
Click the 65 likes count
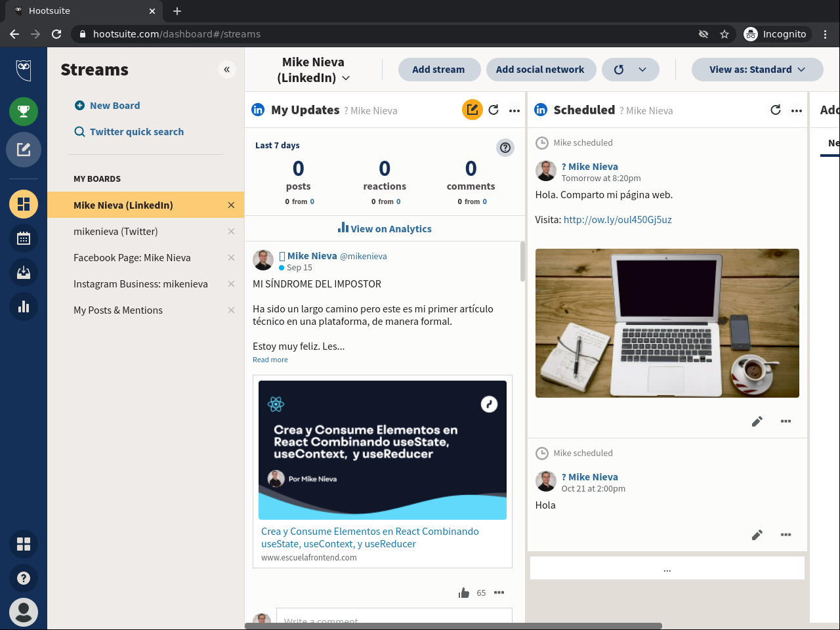click(481, 593)
